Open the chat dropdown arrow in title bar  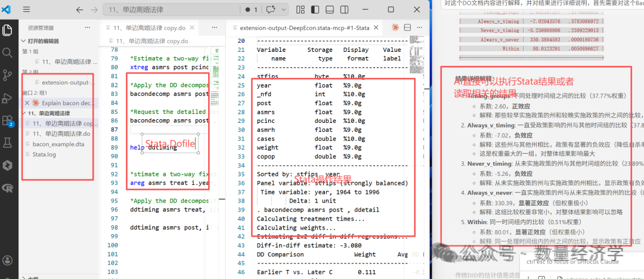(x=283, y=10)
